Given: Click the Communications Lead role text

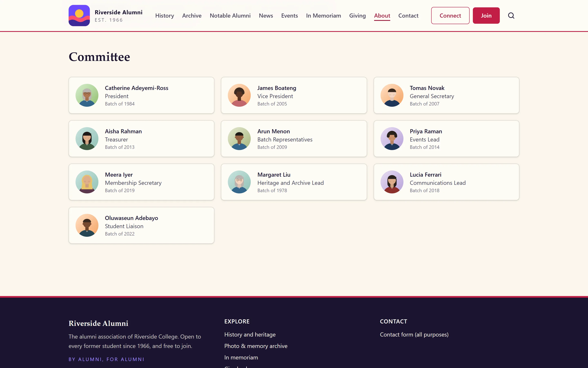Looking at the screenshot, I should tap(438, 183).
